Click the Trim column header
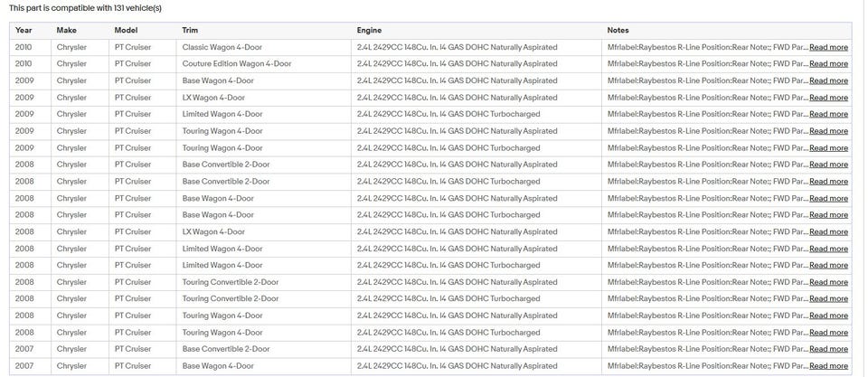Image resolution: width=868 pixels, height=377 pixels. pos(191,31)
